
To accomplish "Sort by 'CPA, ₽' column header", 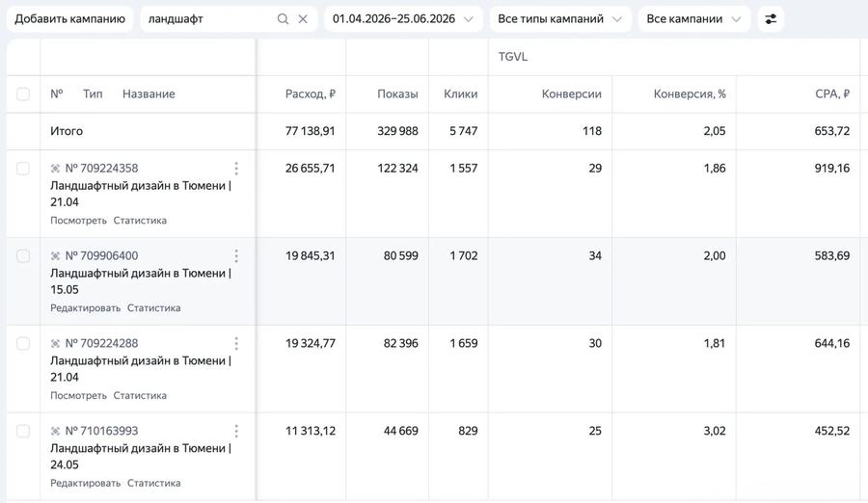I will coord(832,94).
